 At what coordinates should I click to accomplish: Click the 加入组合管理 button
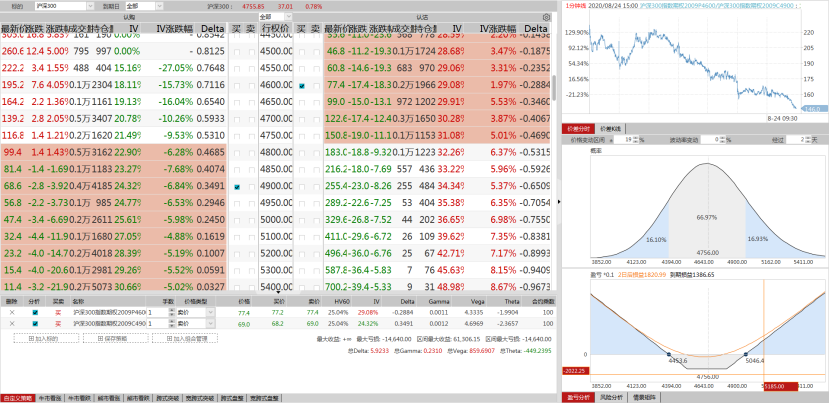point(185,338)
